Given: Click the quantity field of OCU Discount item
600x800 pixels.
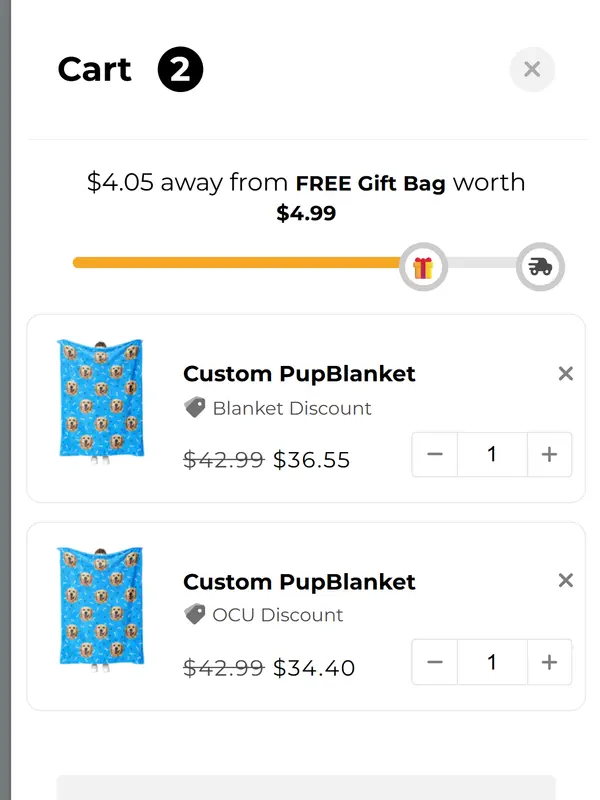Looking at the screenshot, I should pos(491,662).
